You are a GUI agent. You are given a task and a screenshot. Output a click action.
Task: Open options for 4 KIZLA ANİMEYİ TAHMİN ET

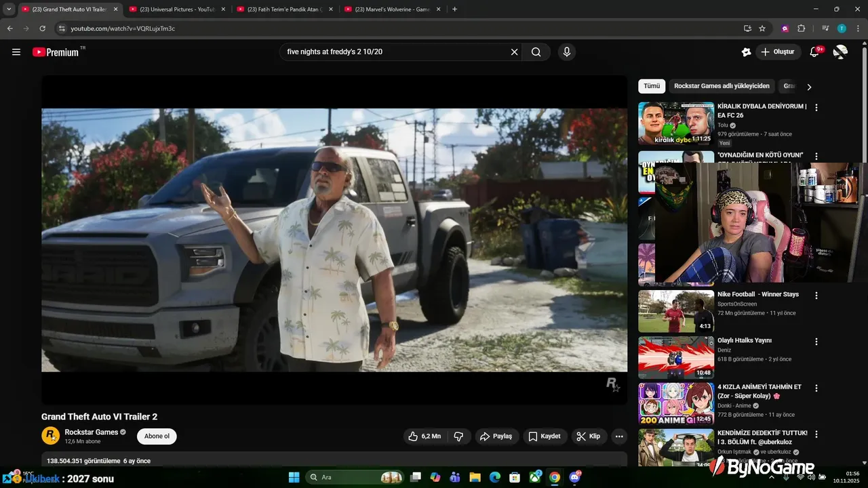pos(816,388)
